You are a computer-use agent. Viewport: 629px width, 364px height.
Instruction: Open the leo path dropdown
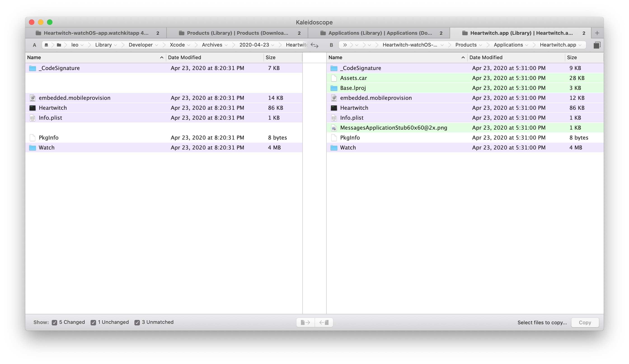(82, 45)
